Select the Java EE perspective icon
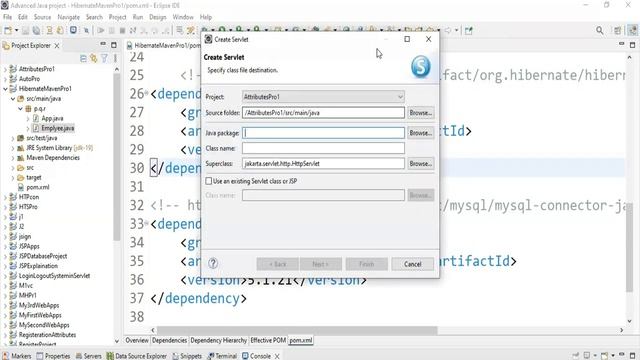Viewport: 640px width, 360px height. 632,30
